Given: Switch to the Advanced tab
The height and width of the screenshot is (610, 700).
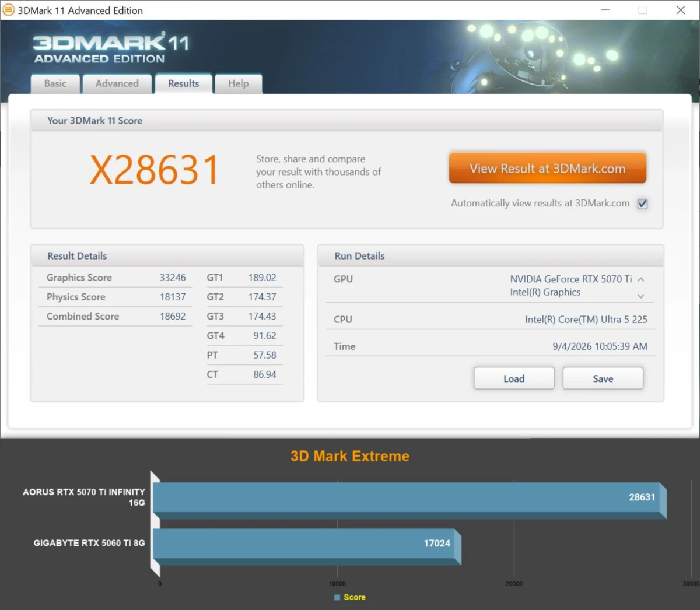Looking at the screenshot, I should (x=117, y=83).
